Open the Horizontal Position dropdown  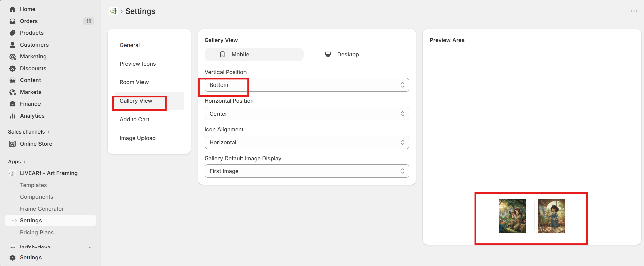[307, 114]
